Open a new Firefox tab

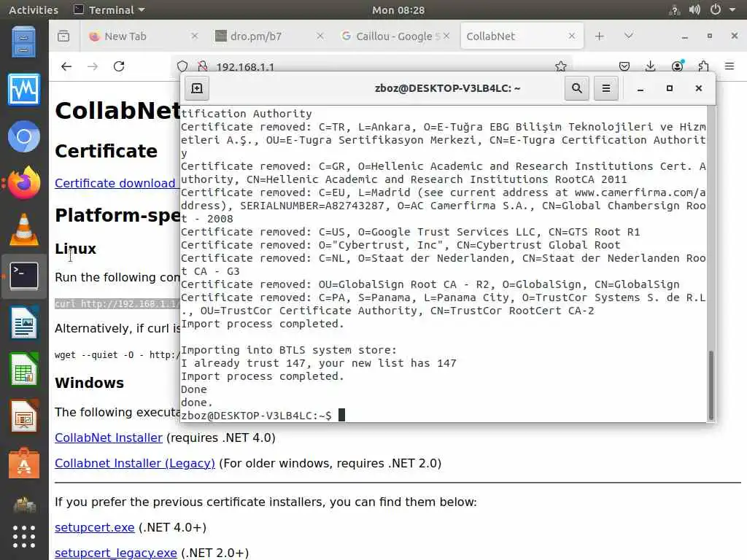click(x=600, y=36)
